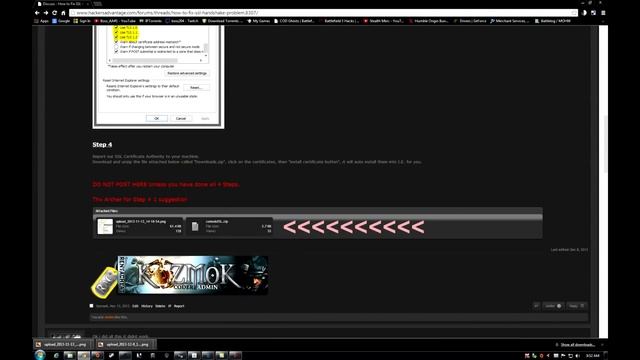Open the Sign In bookmark
Image resolution: width=640 pixels, height=360 pixels.
82,21
